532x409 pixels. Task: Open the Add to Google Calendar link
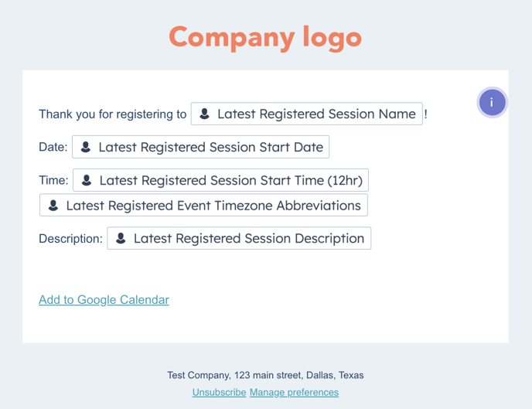pos(104,299)
